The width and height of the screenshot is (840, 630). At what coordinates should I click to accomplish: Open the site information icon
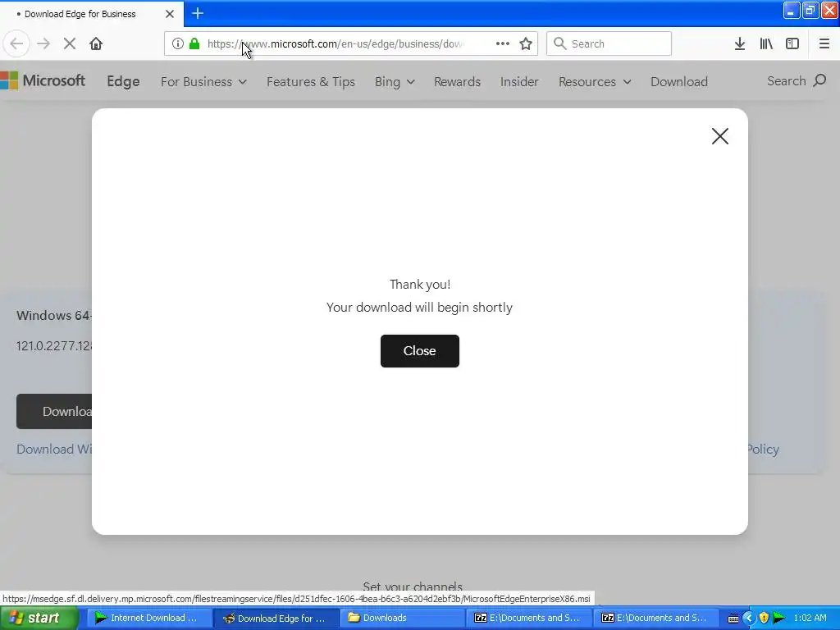pos(178,43)
